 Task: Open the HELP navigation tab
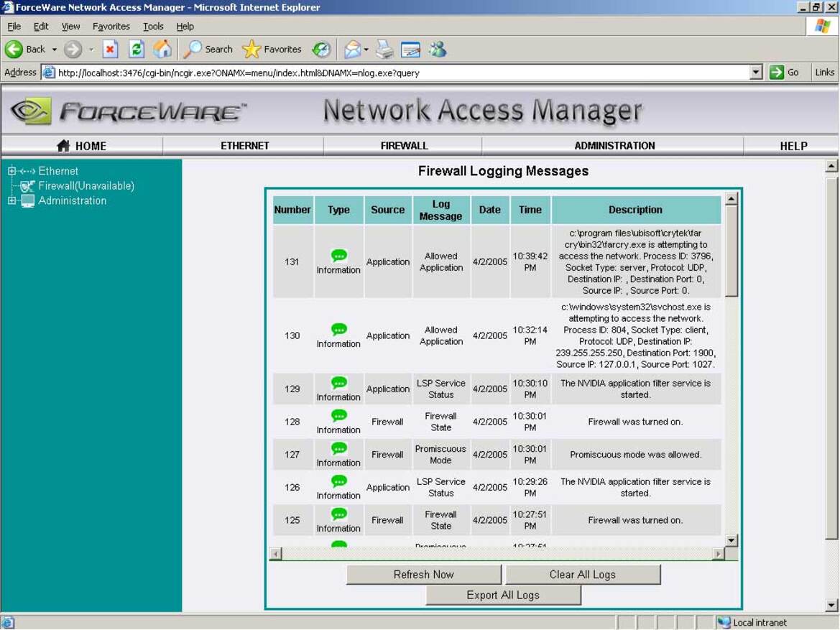pyautogui.click(x=793, y=146)
